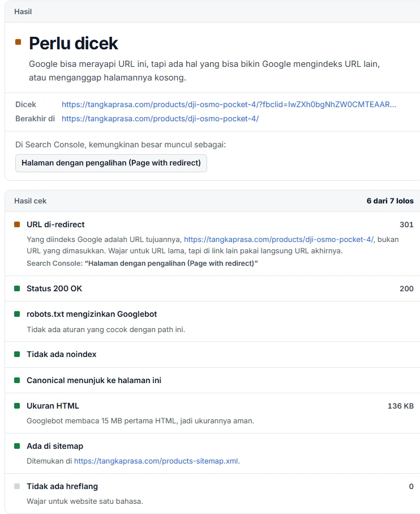Click the '301' status code value
This screenshot has height=514, width=420.
(x=406, y=224)
